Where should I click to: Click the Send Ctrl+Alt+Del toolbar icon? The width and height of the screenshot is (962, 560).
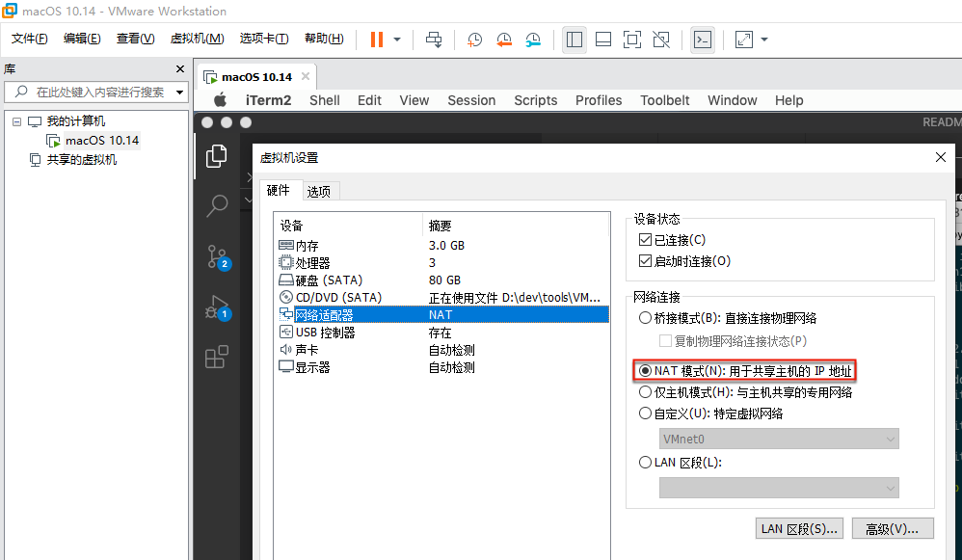434,40
